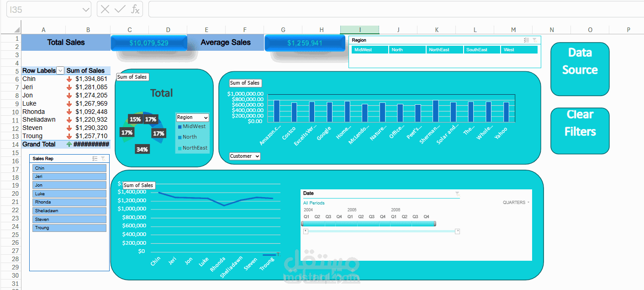Click the Average Sales value $1,259,941
This screenshot has height=290, width=644.
click(x=306, y=43)
